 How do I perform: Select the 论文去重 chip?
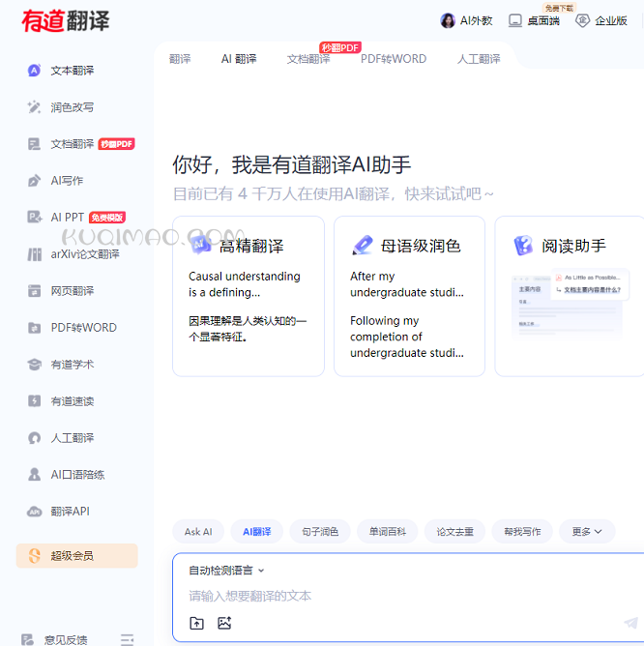(454, 532)
